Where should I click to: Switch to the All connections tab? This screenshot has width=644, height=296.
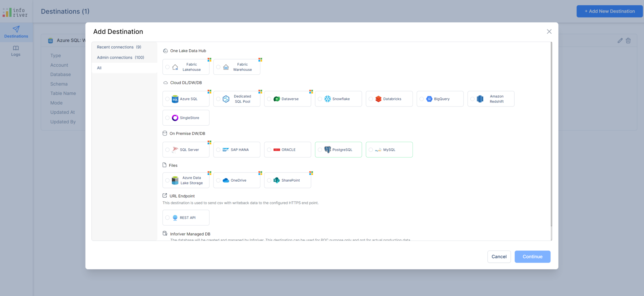click(x=99, y=68)
